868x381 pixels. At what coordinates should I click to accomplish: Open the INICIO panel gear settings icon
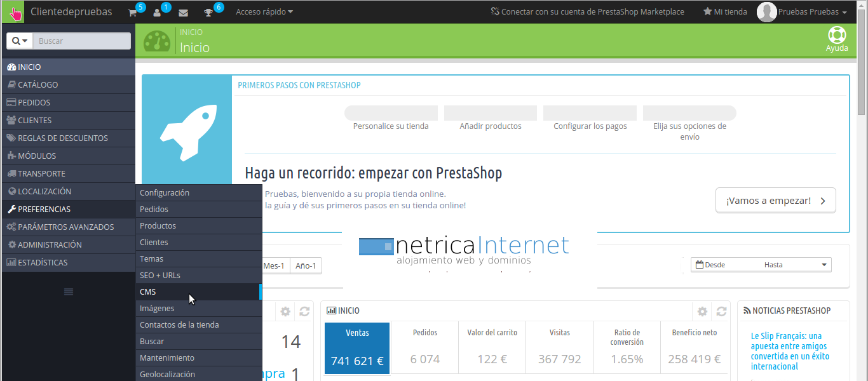702,311
